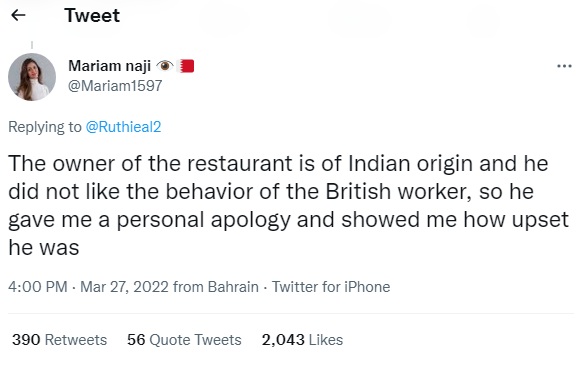Click the tweet body text
The width and height of the screenshot is (579, 366).
[x=288, y=205]
